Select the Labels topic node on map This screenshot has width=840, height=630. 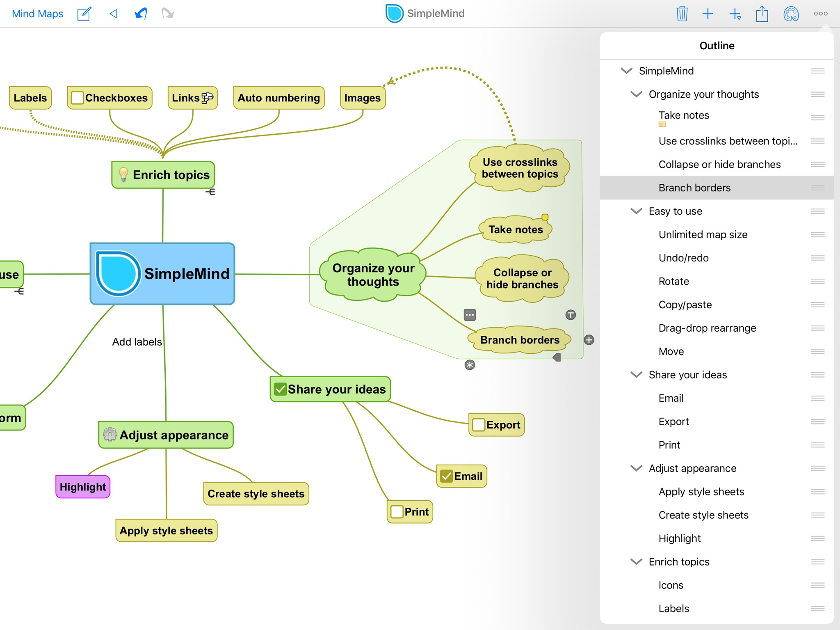30,98
